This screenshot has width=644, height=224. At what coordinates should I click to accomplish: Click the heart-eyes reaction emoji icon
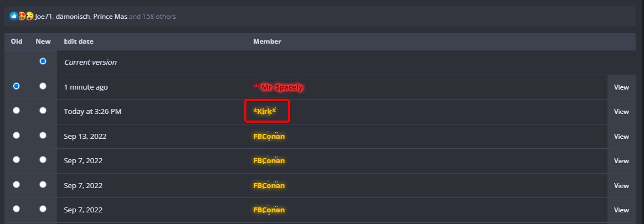tap(22, 17)
